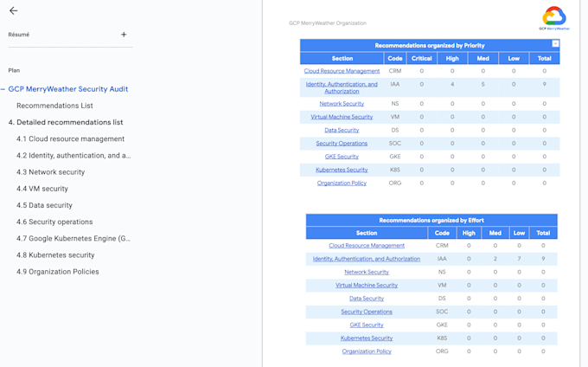Navigate to 4.2 Identity, authentication outline item
The image size is (588, 367).
coord(73,155)
